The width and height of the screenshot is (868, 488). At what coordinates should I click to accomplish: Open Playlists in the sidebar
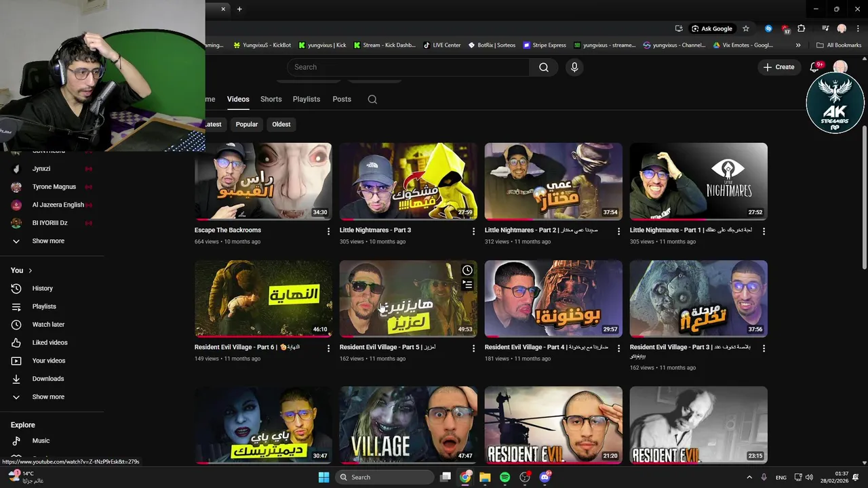pyautogui.click(x=44, y=306)
